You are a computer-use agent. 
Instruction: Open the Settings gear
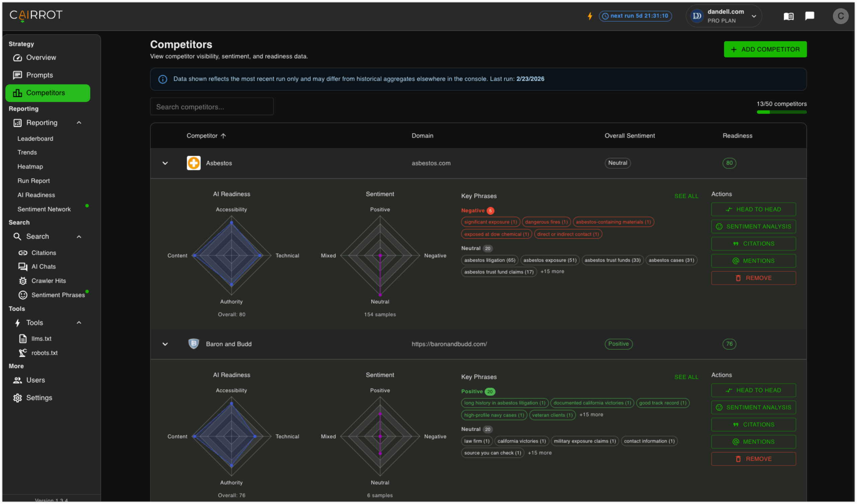[17, 398]
